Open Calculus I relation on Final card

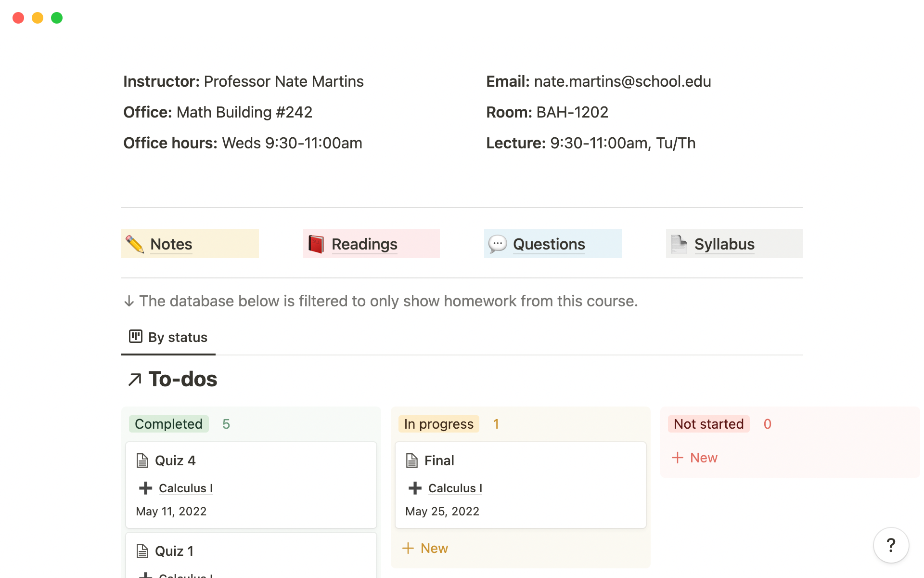click(455, 488)
